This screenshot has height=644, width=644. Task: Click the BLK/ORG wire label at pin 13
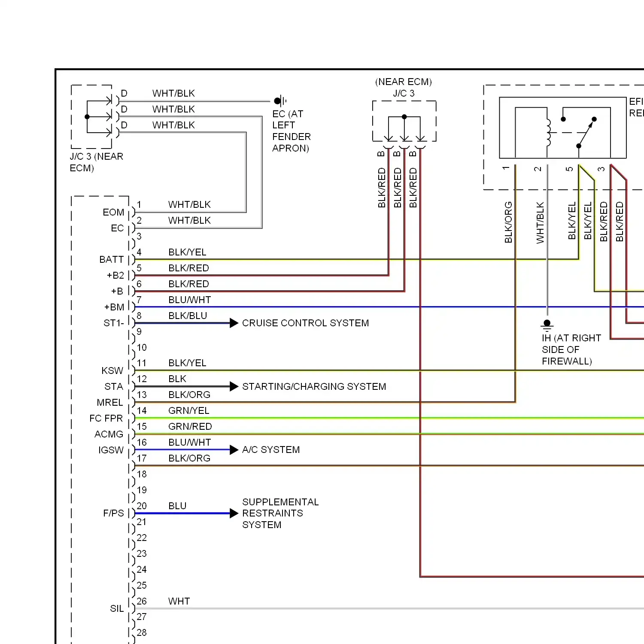tap(189, 395)
